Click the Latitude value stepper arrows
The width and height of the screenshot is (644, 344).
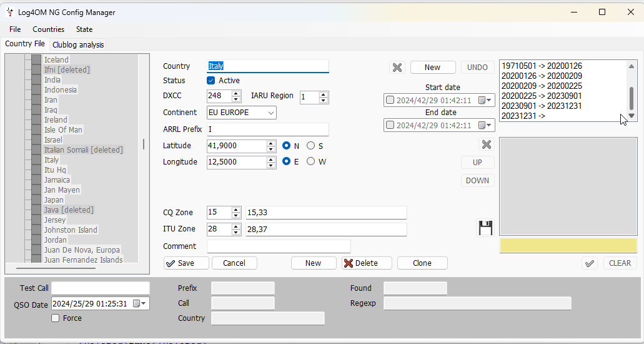pos(270,146)
